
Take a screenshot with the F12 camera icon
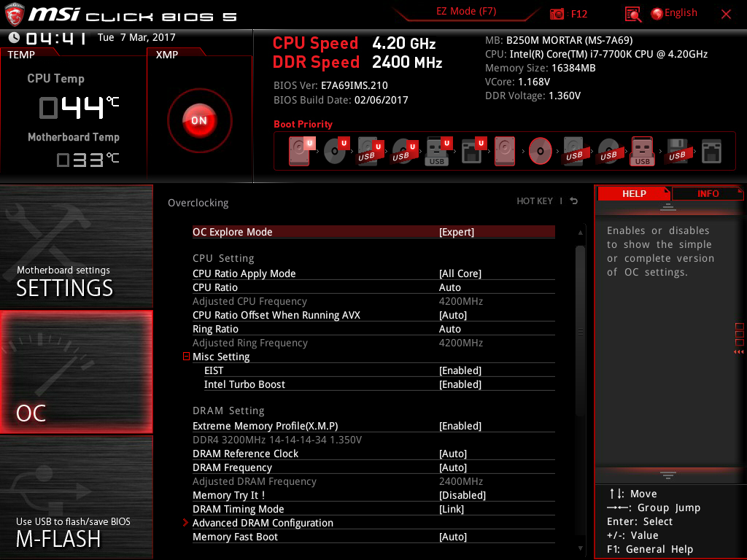[557, 14]
